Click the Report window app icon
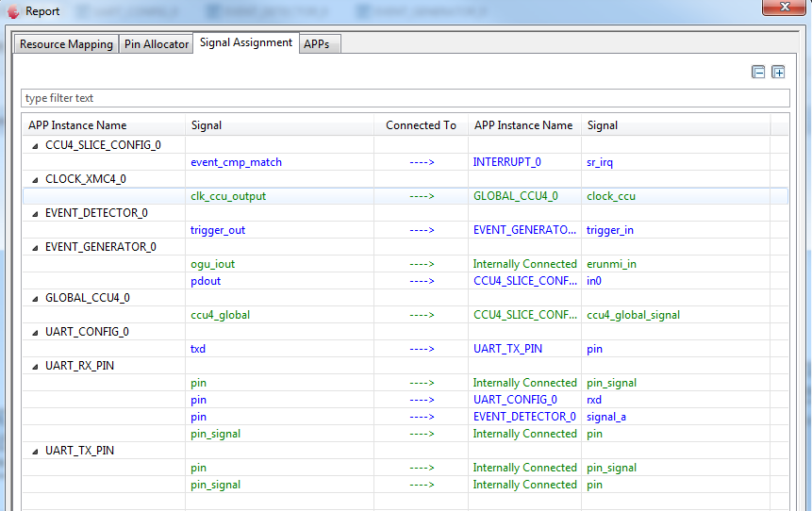The width and height of the screenshot is (812, 511). [13, 11]
